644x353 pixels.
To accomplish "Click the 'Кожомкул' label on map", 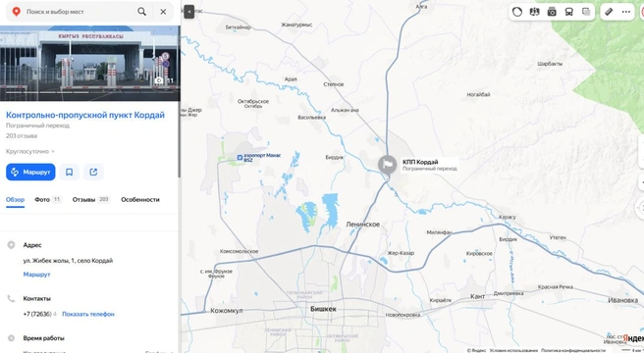I will tap(227, 311).
